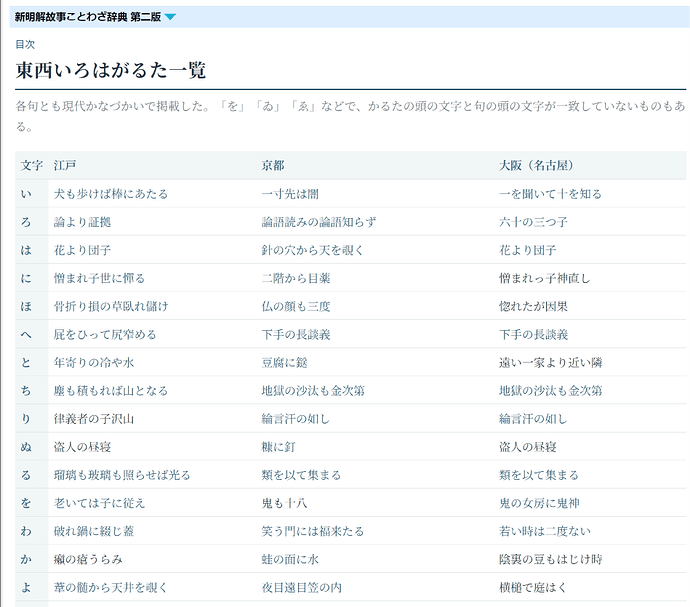Click the 京都 column header

pyautogui.click(x=273, y=166)
